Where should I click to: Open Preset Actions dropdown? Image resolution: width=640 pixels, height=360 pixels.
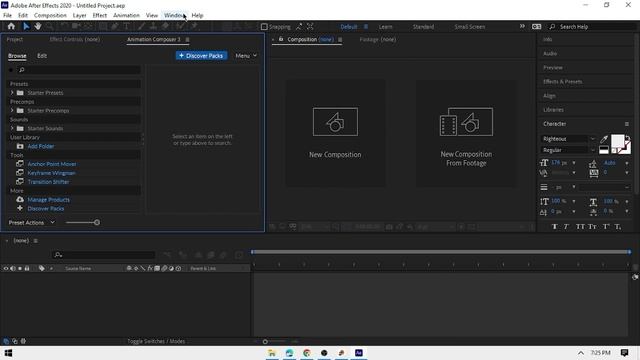[31, 222]
